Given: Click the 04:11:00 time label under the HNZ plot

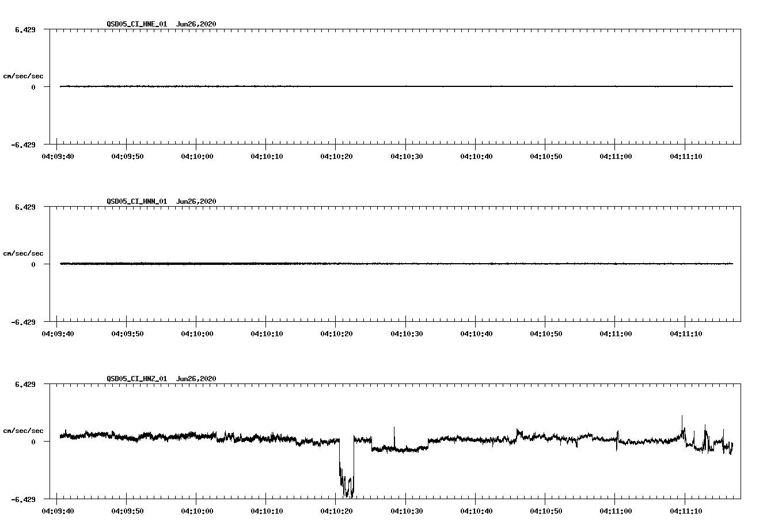Looking at the screenshot, I should (615, 511).
